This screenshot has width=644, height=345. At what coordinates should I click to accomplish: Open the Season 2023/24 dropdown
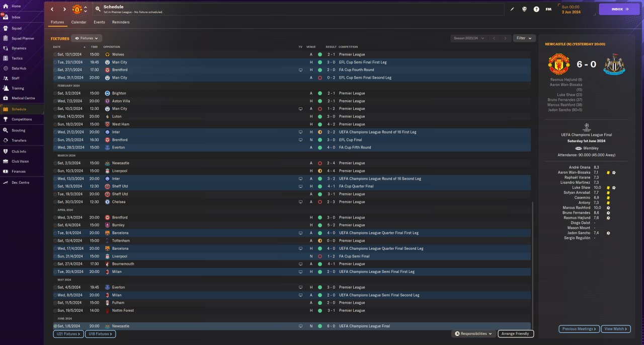(x=469, y=38)
